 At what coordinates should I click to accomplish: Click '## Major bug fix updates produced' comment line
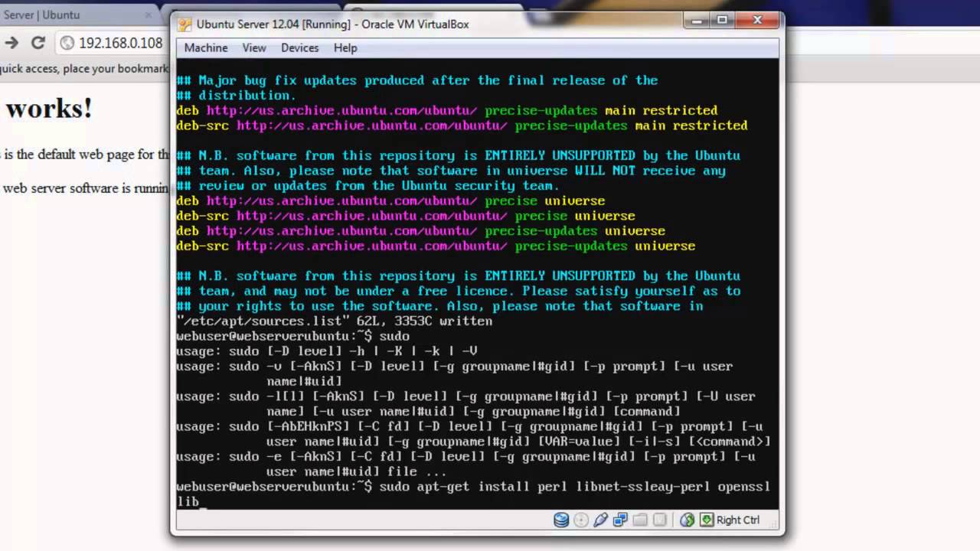tap(417, 80)
